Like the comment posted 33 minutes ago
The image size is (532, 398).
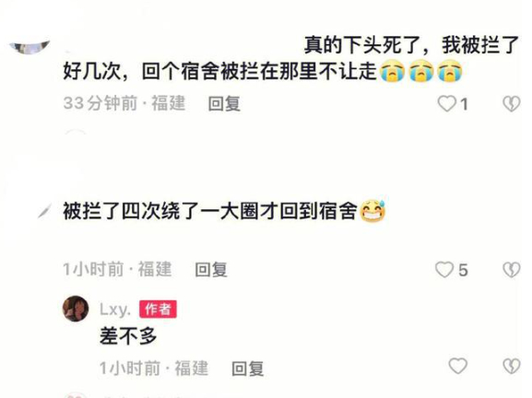point(447,103)
